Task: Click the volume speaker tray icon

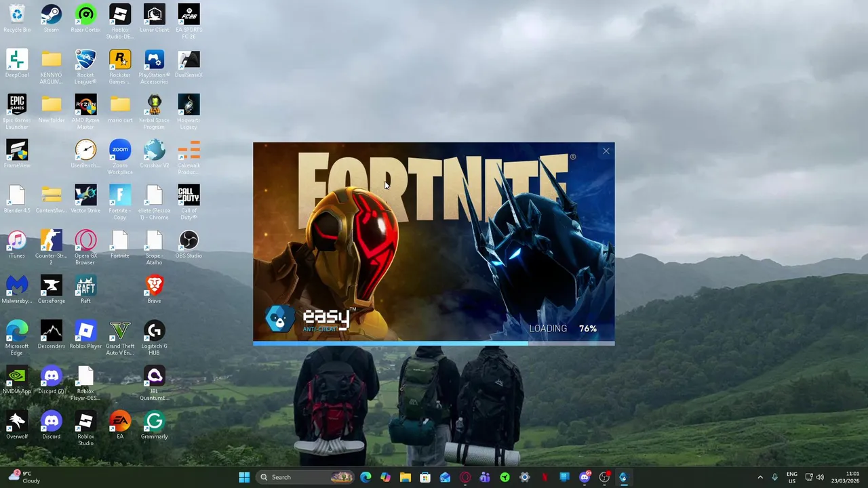Action: [x=821, y=477]
